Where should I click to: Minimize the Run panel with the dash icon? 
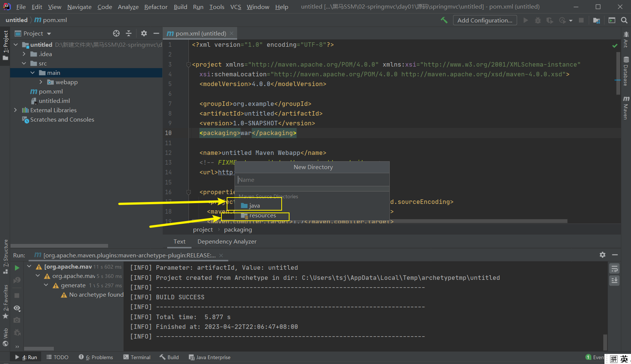pyautogui.click(x=615, y=255)
